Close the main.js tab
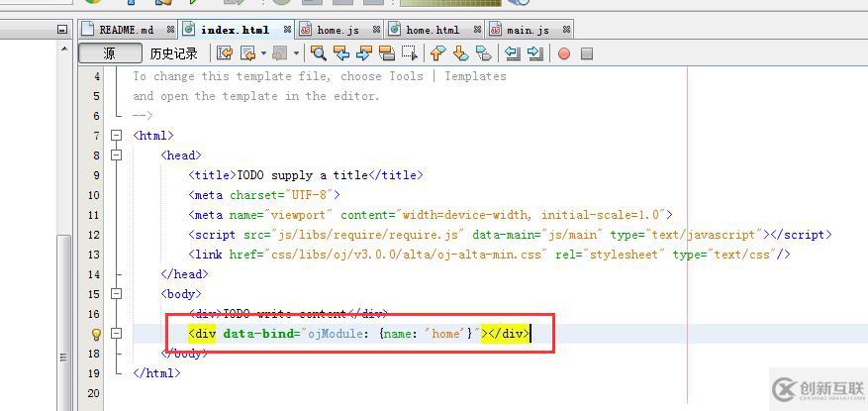Viewport: 868px width, 411px height. pos(566,30)
